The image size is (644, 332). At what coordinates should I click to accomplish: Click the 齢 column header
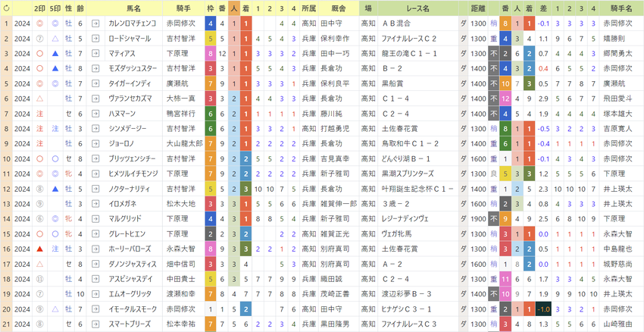[80, 8]
